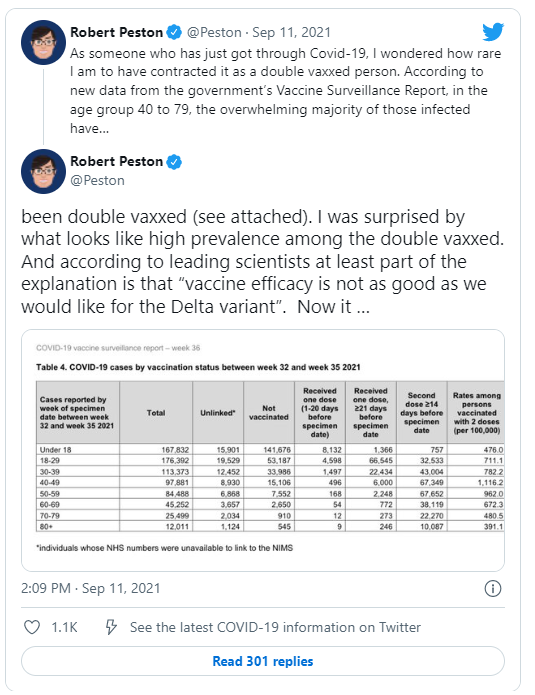The width and height of the screenshot is (535, 695).
Task: Click the Sep 11, 2021 date in the header
Action: coord(292,32)
